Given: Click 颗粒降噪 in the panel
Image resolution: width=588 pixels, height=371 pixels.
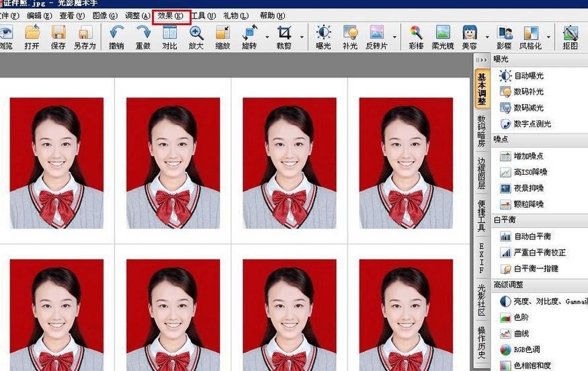Looking at the screenshot, I should click(522, 204).
